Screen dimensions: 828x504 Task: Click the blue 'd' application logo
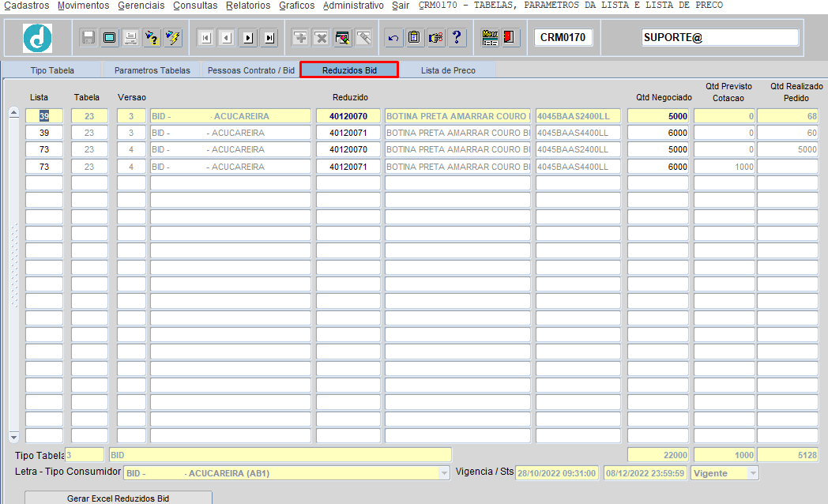tap(37, 38)
